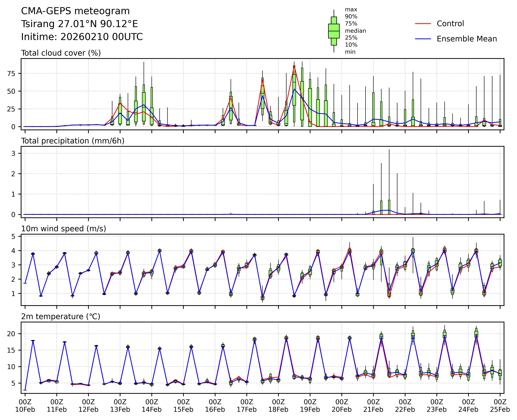The image size is (517, 420).
Task: Click the 'Control' legend label
Action: pyautogui.click(x=450, y=24)
